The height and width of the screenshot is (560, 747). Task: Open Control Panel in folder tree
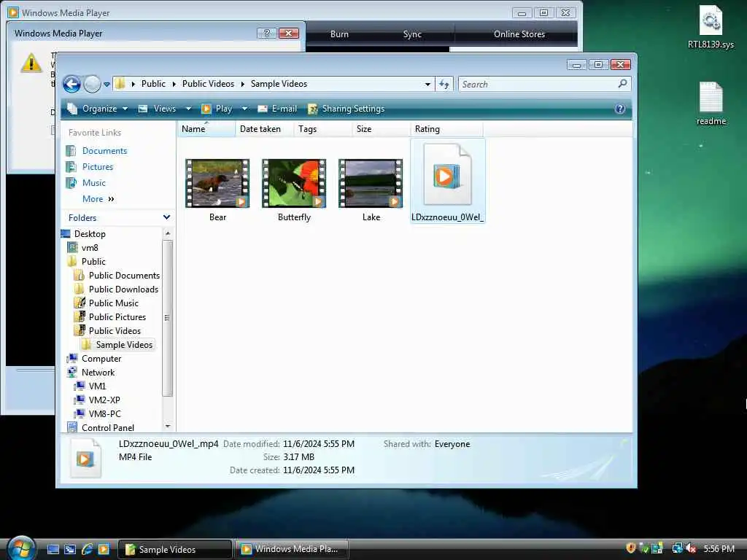[x=108, y=427]
